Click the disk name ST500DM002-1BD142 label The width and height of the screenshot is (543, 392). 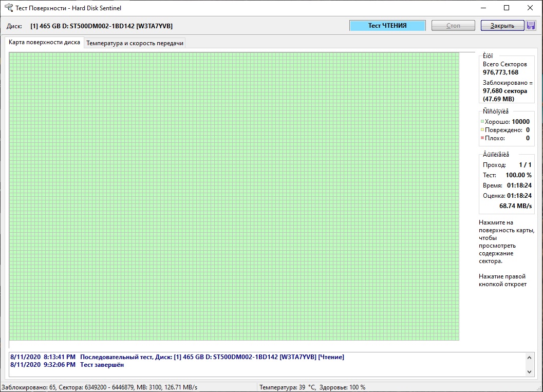pyautogui.click(x=101, y=26)
